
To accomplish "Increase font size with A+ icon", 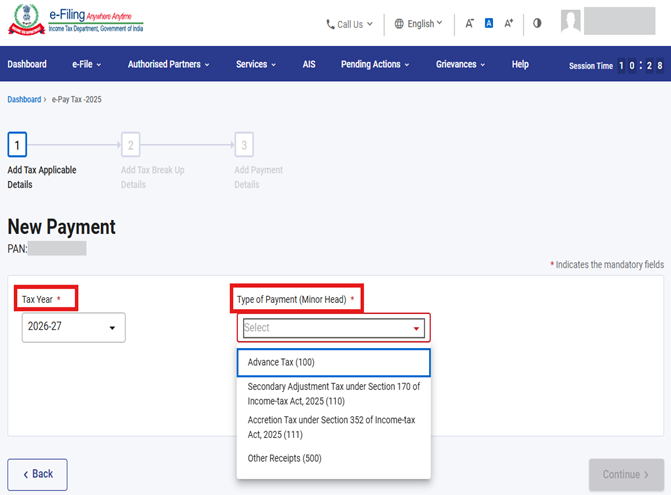I will coord(509,23).
